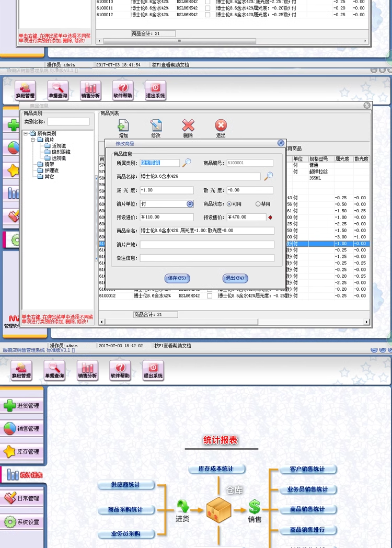Open 日常管理 in the sidebar
Screen dimensions: 392x548
click(x=21, y=498)
